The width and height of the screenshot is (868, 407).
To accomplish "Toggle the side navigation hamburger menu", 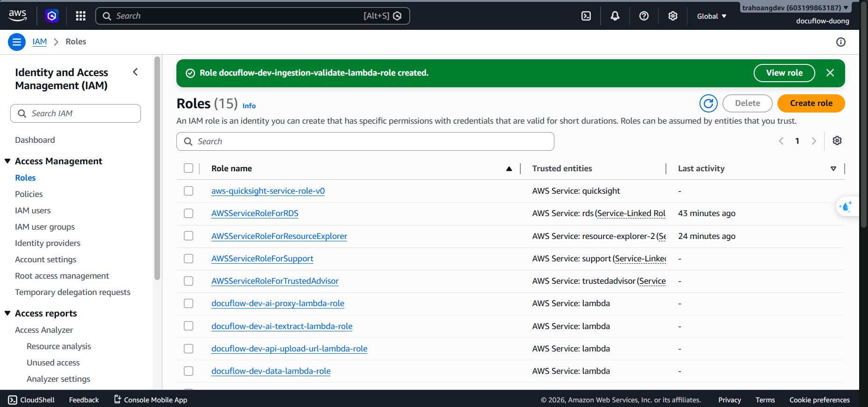I will 17,42.
